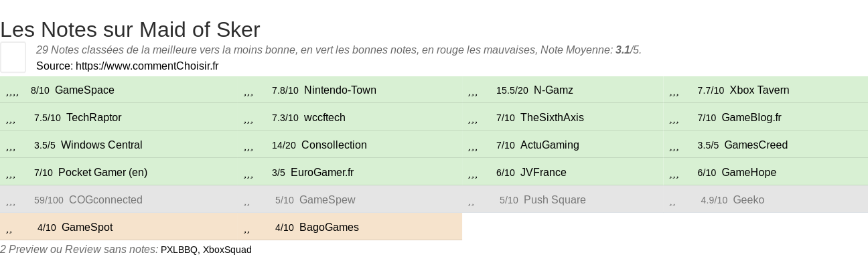
Task: Open the PXLBBQ preview link
Action: tap(179, 250)
